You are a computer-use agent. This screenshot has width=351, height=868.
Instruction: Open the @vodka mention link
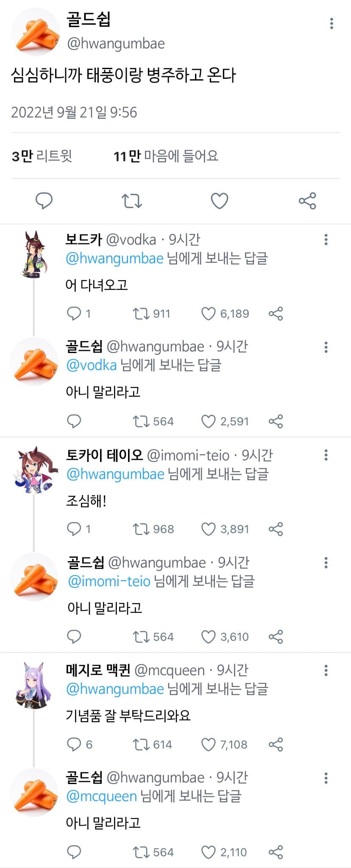pyautogui.click(x=92, y=365)
